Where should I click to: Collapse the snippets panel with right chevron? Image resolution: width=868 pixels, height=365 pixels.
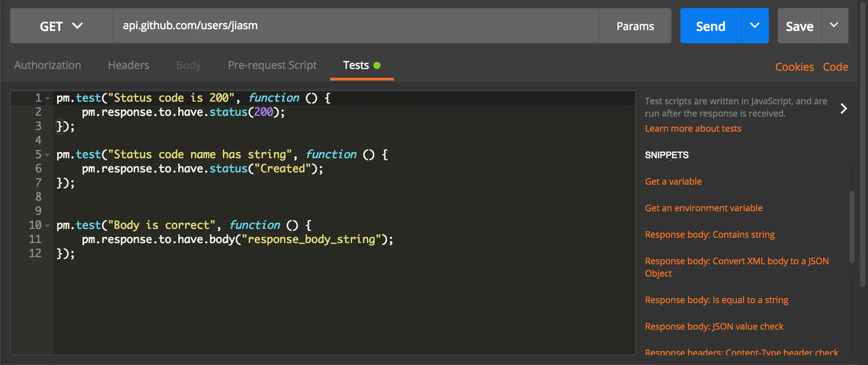[x=844, y=109]
